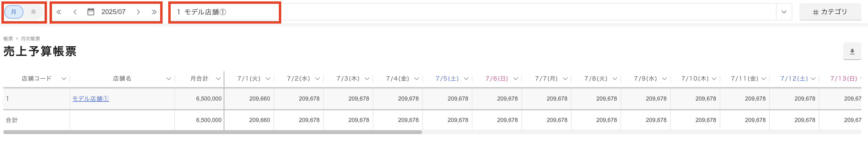Jump forward with the double-right arrow

pos(154,12)
